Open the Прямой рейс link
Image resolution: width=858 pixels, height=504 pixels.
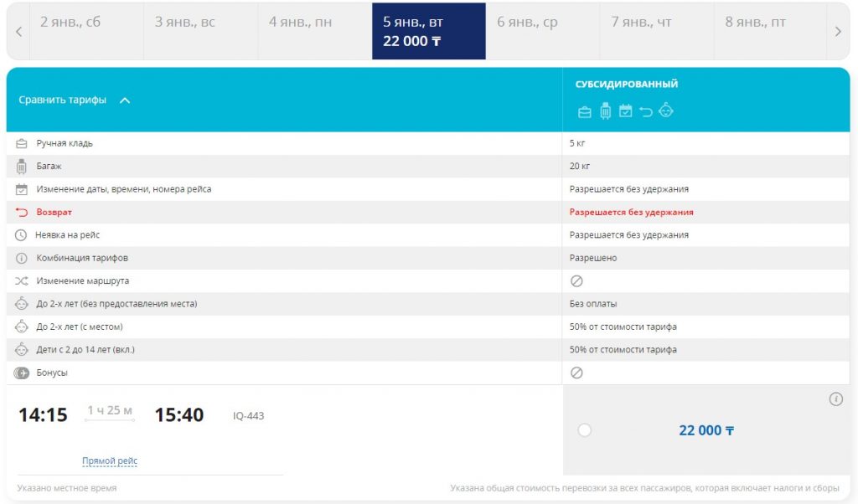(110, 461)
